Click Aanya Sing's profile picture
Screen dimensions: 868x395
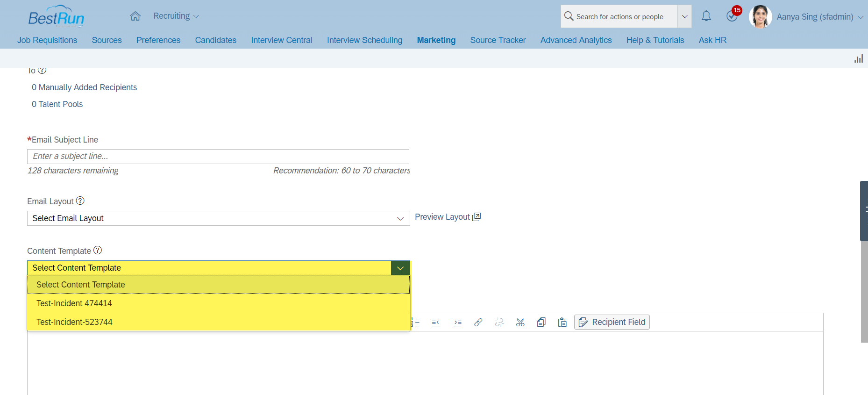coord(760,17)
